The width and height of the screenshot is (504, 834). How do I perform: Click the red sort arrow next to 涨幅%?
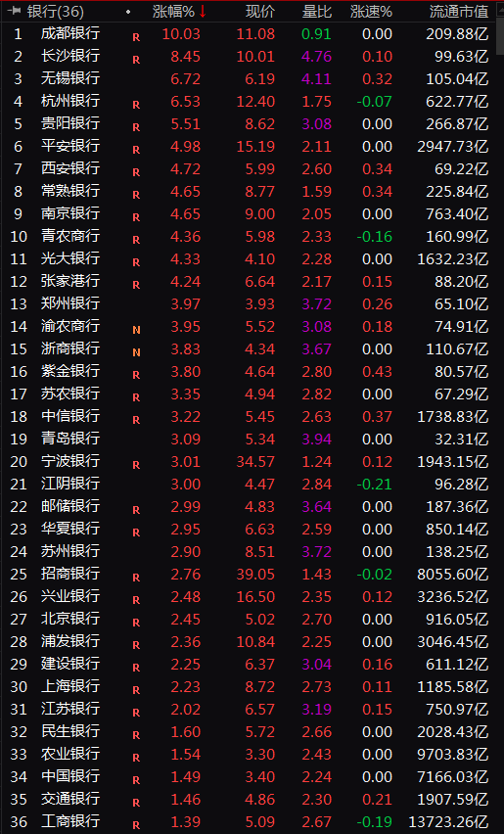pyautogui.click(x=203, y=11)
